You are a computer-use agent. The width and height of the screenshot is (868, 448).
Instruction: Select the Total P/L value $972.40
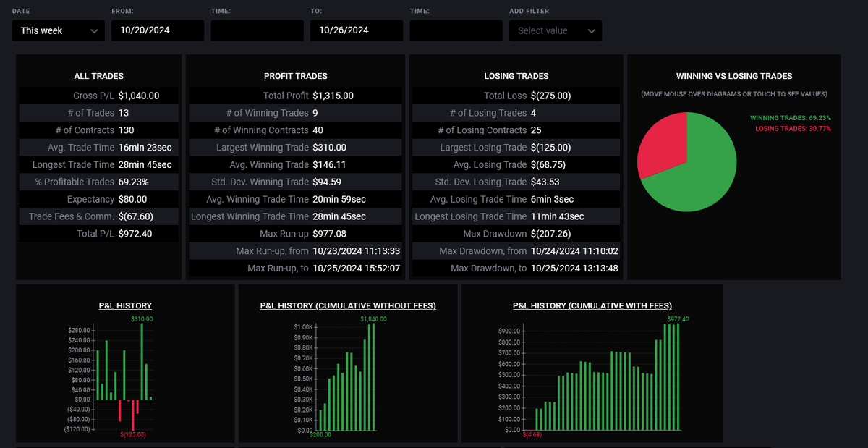tap(135, 234)
